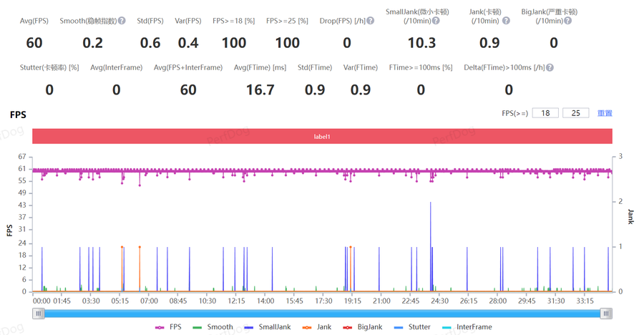Select the red label1 bar
This screenshot has height=335, width=644.
(322, 136)
